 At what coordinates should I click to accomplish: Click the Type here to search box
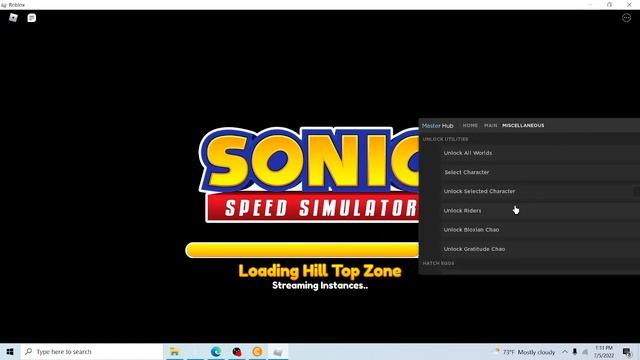[x=92, y=351]
